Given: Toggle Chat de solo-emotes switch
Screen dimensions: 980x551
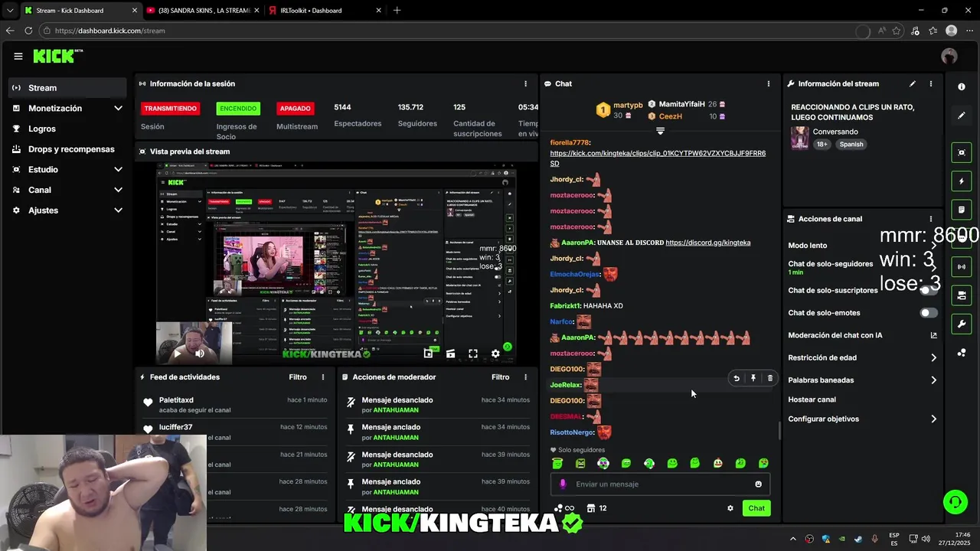Looking at the screenshot, I should click(929, 313).
